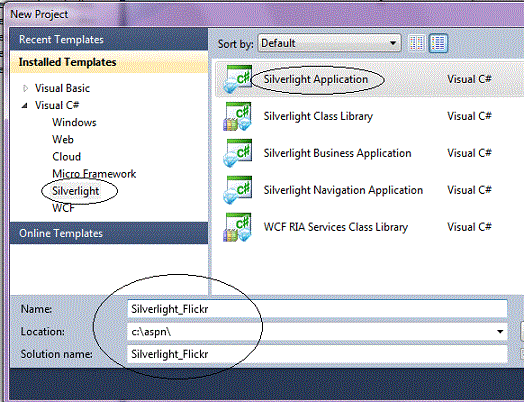This screenshot has width=524, height=402.
Task: Select the Cloud template category
Action: point(66,157)
